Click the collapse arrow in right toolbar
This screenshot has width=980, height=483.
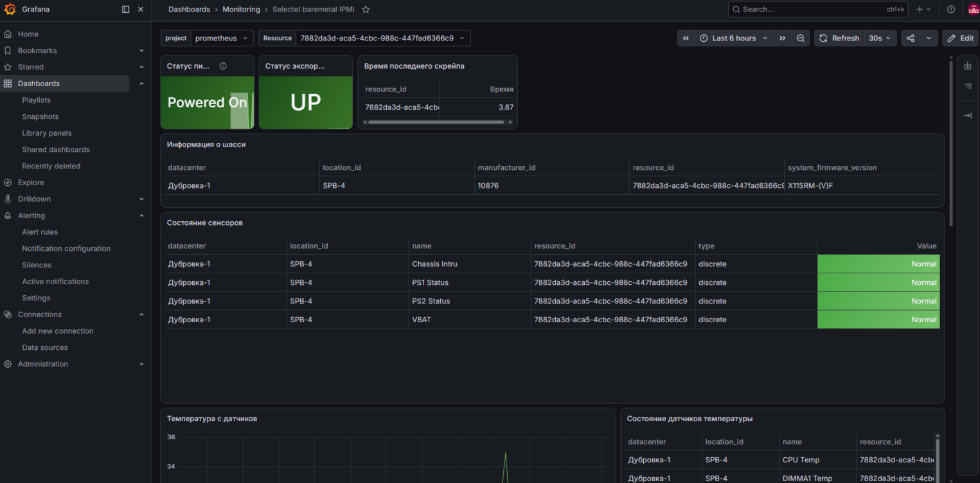968,116
